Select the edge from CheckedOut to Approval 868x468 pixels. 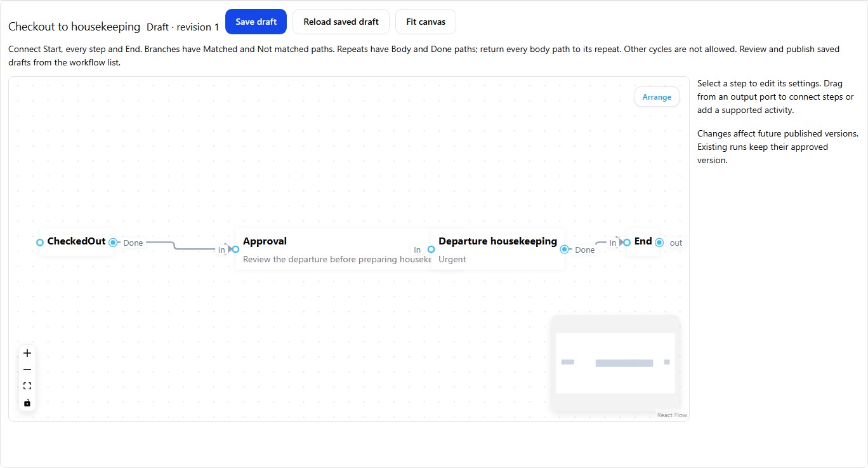point(174,245)
